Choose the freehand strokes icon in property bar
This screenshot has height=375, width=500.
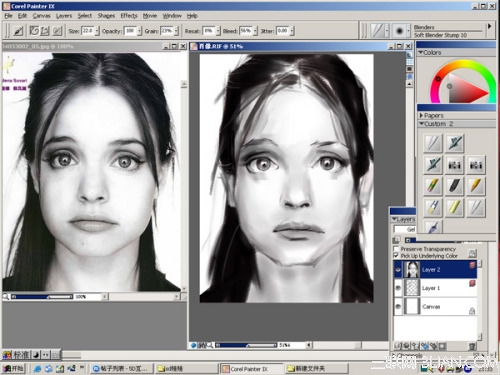[x=34, y=31]
